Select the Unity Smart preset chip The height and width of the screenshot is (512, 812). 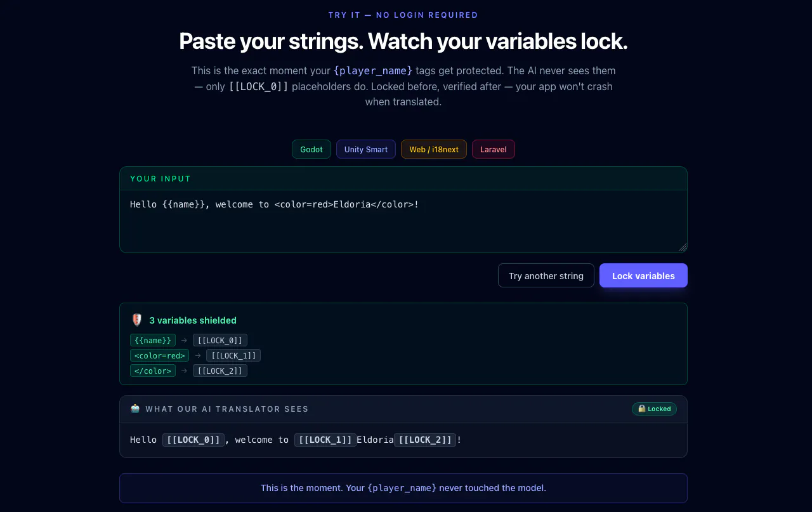point(366,149)
